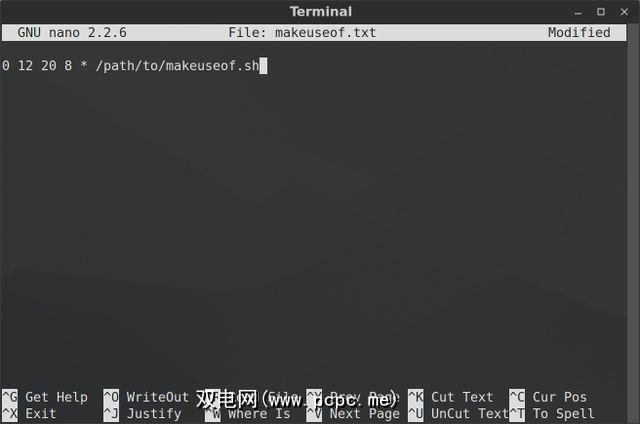Click the GNU nano 2.2.6 version label
The image size is (640, 424).
(72, 32)
